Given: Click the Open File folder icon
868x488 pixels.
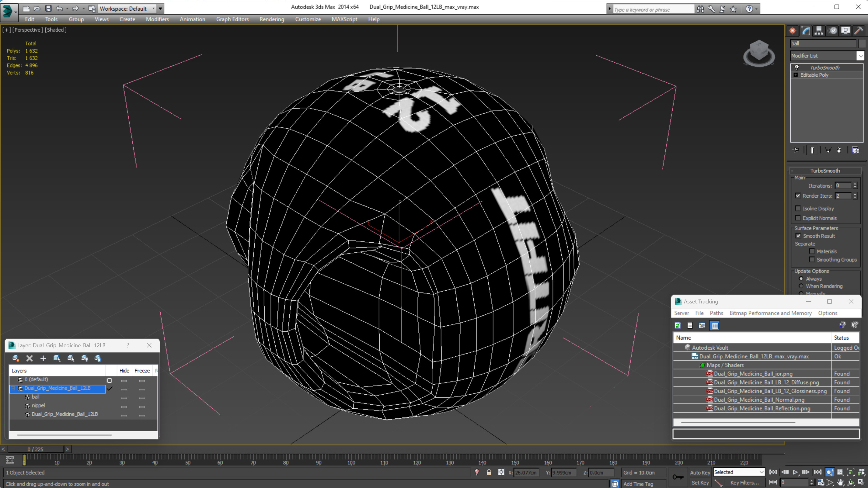Looking at the screenshot, I should (x=37, y=9).
